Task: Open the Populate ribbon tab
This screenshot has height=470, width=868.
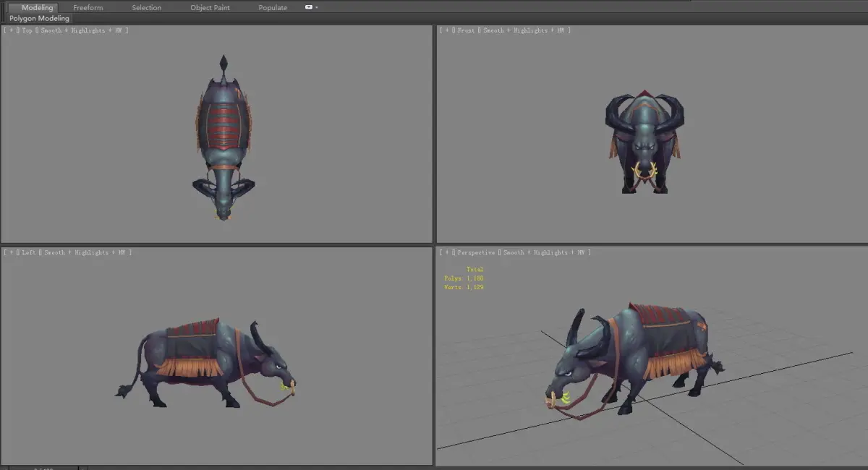Action: pos(273,7)
